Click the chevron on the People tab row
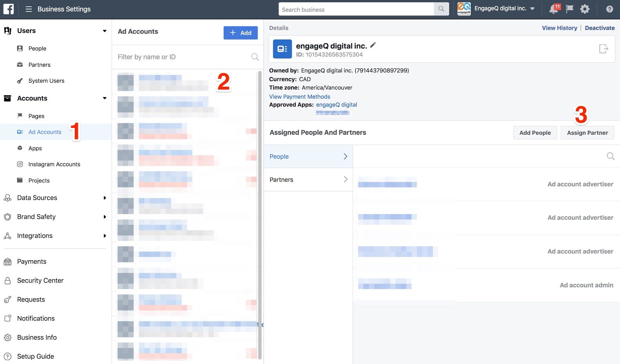620x364 pixels. [345, 156]
